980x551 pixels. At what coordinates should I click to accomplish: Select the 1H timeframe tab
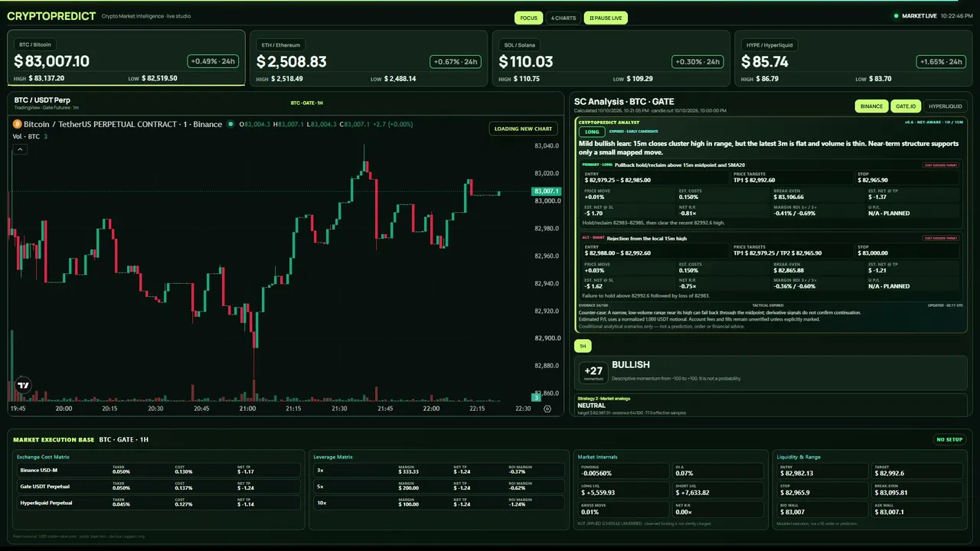tap(583, 346)
